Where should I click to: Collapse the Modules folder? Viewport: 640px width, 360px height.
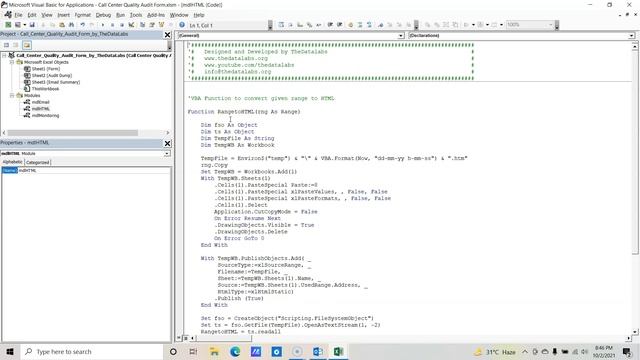click(x=12, y=96)
